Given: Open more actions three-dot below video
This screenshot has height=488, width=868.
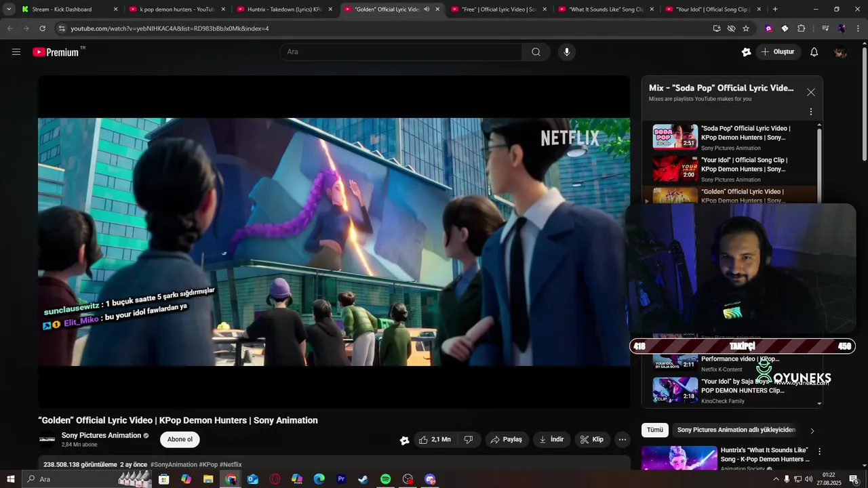Looking at the screenshot, I should (x=622, y=439).
